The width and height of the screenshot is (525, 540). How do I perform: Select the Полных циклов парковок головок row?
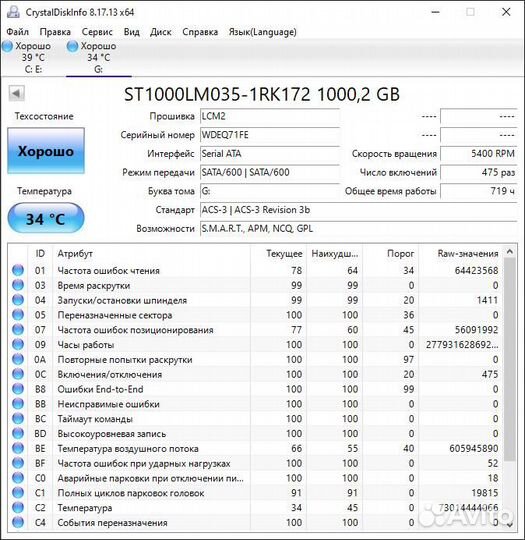[255, 492]
